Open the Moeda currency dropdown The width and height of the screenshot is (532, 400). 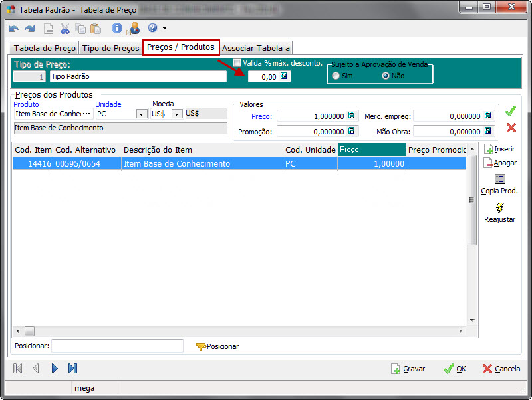pyautogui.click(x=176, y=114)
